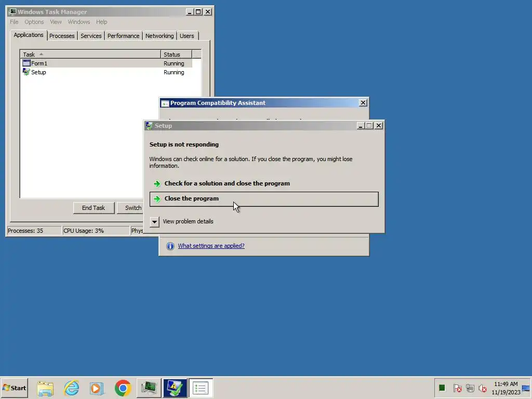Click green arrow beside Close the program

157,199
